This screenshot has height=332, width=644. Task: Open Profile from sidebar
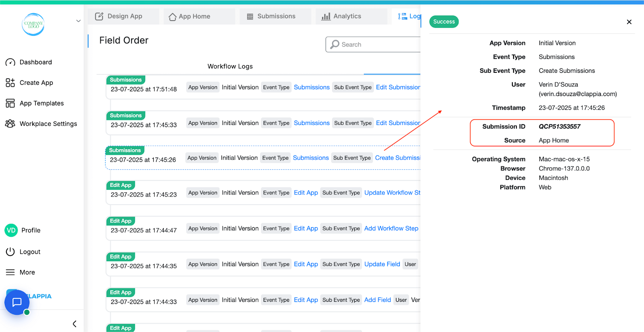31,230
